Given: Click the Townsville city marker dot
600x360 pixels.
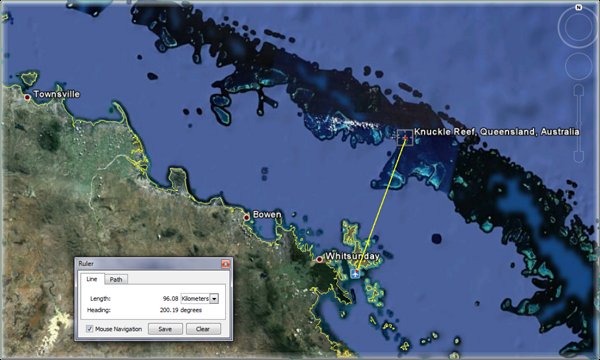Looking at the screenshot, I should [27, 98].
